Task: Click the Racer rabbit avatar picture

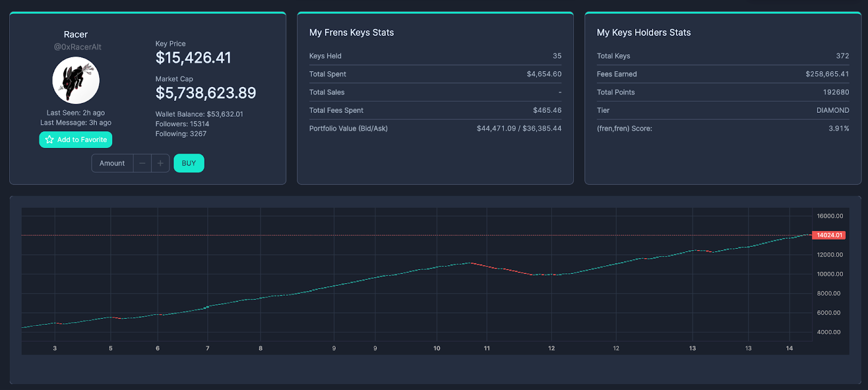Action: 76,80
